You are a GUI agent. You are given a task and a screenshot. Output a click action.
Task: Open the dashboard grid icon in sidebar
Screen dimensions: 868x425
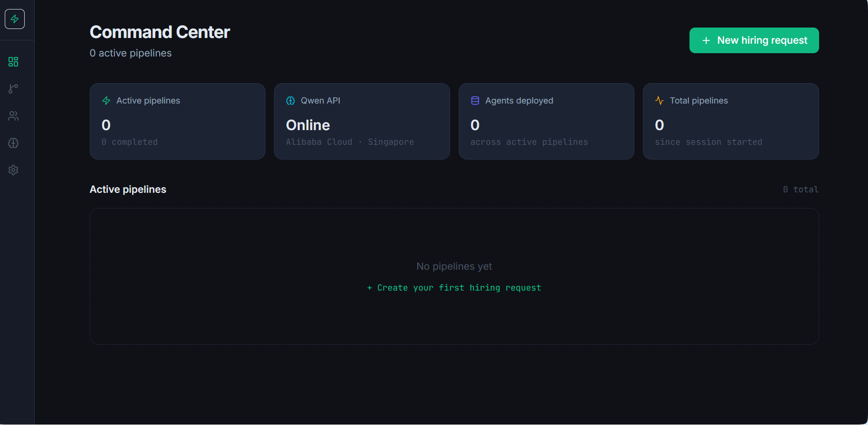(13, 62)
